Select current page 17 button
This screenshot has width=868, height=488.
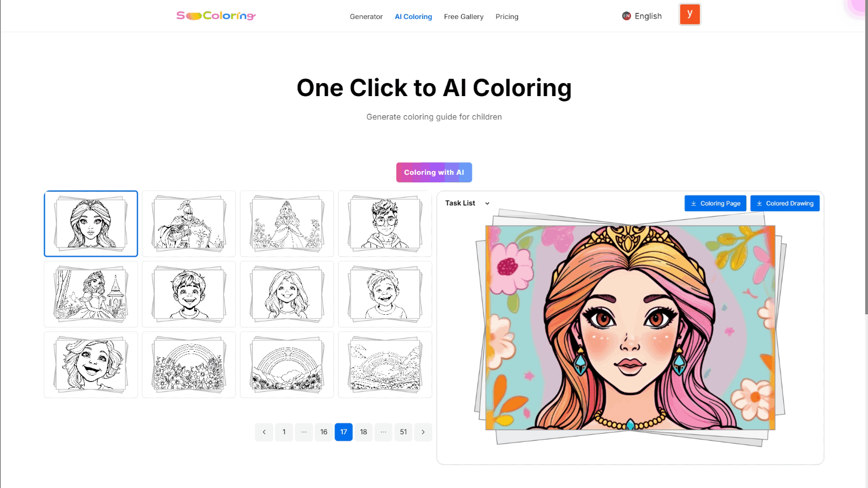point(343,432)
